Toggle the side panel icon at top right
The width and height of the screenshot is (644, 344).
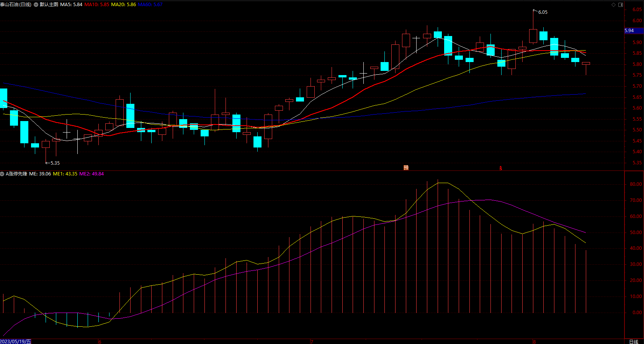(621, 5)
